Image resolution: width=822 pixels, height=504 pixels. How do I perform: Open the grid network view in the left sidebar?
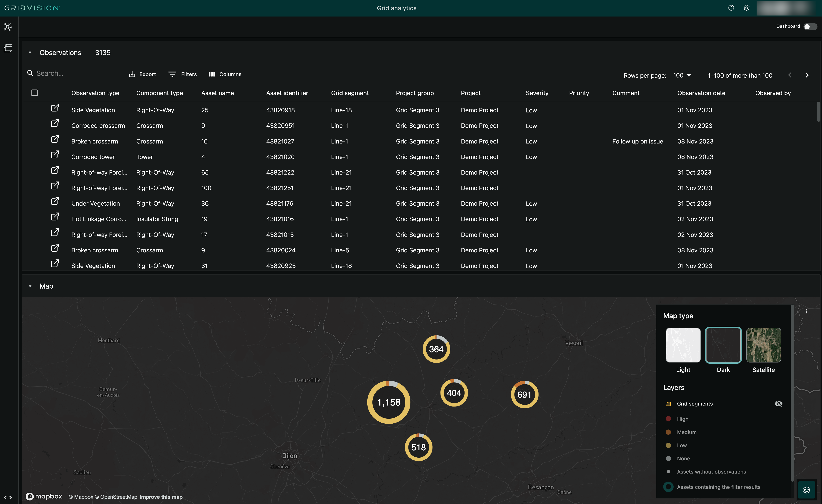click(8, 27)
